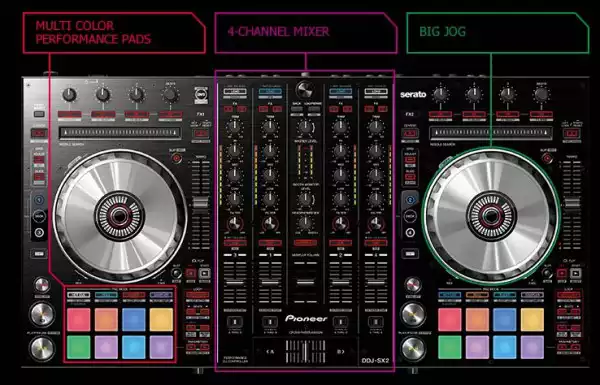Toggle Slip Mode on the left deck

pos(176,158)
